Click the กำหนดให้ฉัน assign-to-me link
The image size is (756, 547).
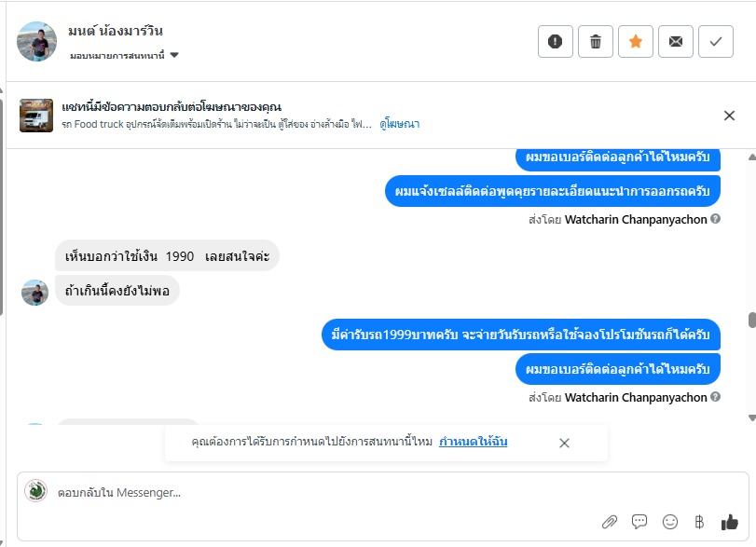click(x=474, y=442)
